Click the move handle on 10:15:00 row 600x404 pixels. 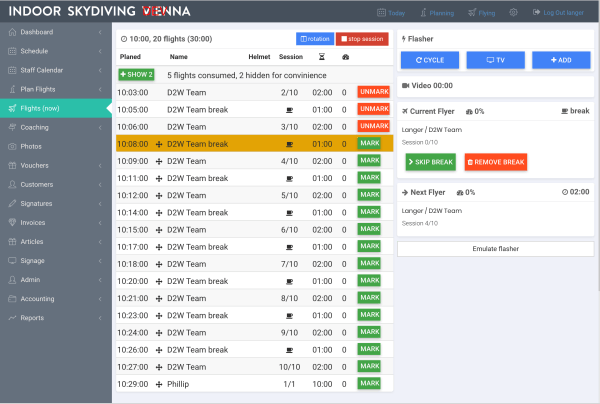(x=159, y=230)
